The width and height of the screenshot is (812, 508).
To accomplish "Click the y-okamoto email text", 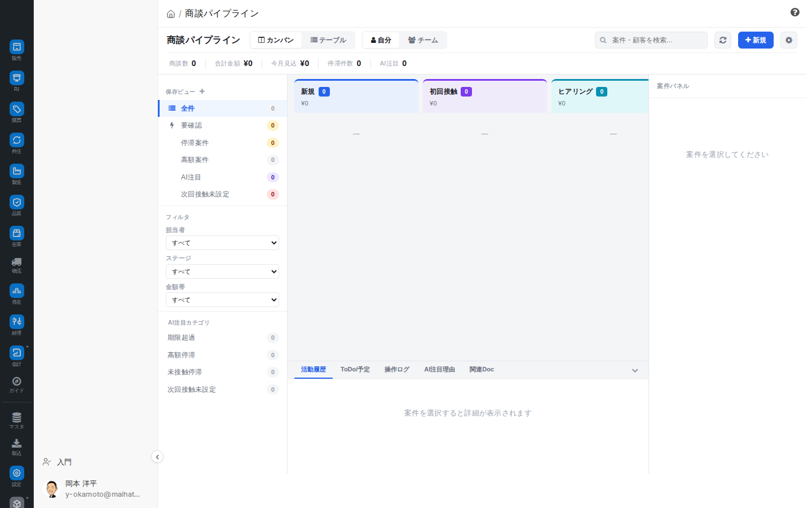I will 102,494.
